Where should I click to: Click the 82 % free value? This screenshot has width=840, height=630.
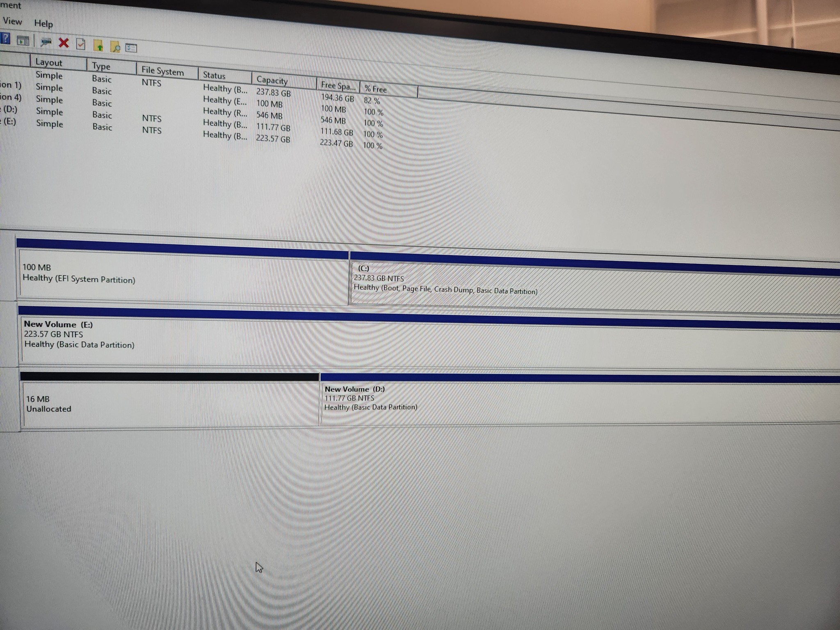(x=372, y=100)
